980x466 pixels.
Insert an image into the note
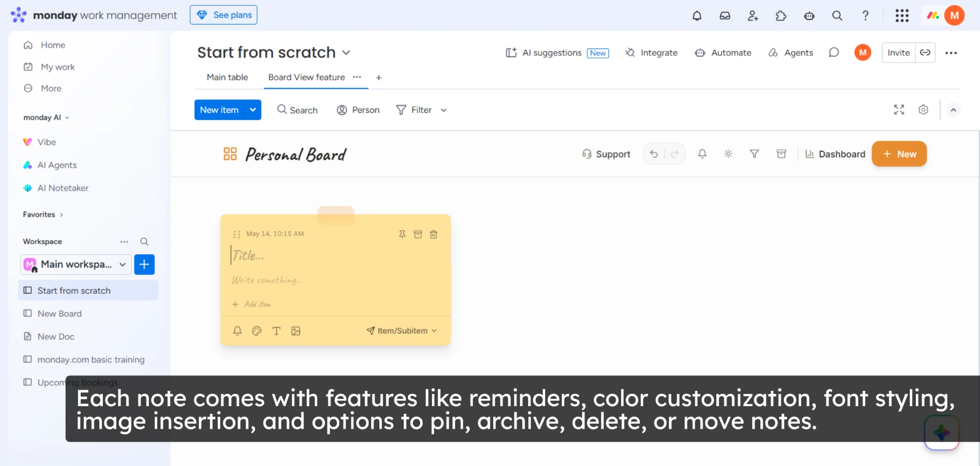[x=296, y=331]
